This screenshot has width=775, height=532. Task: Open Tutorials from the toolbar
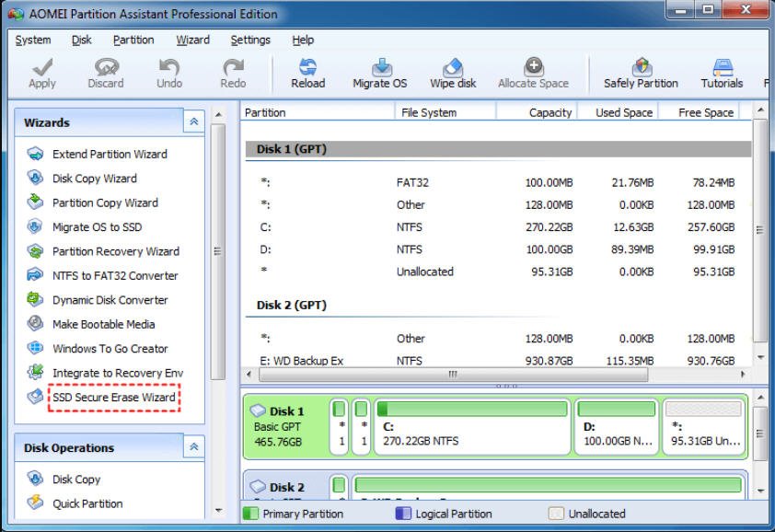(x=722, y=74)
